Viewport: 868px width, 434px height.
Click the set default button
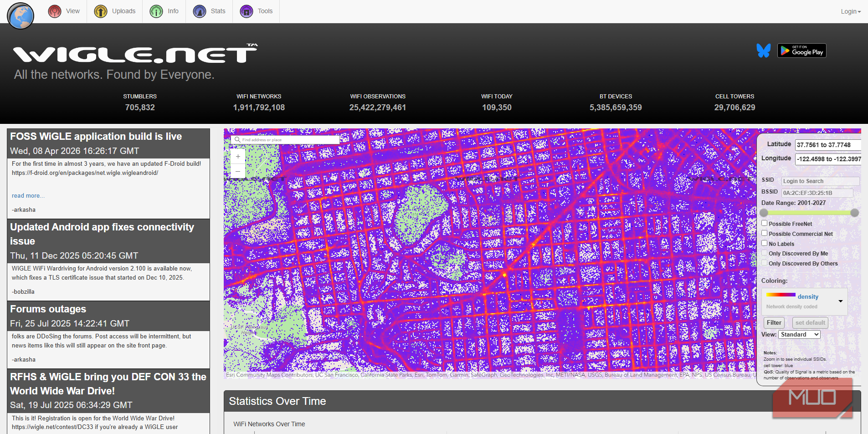810,322
